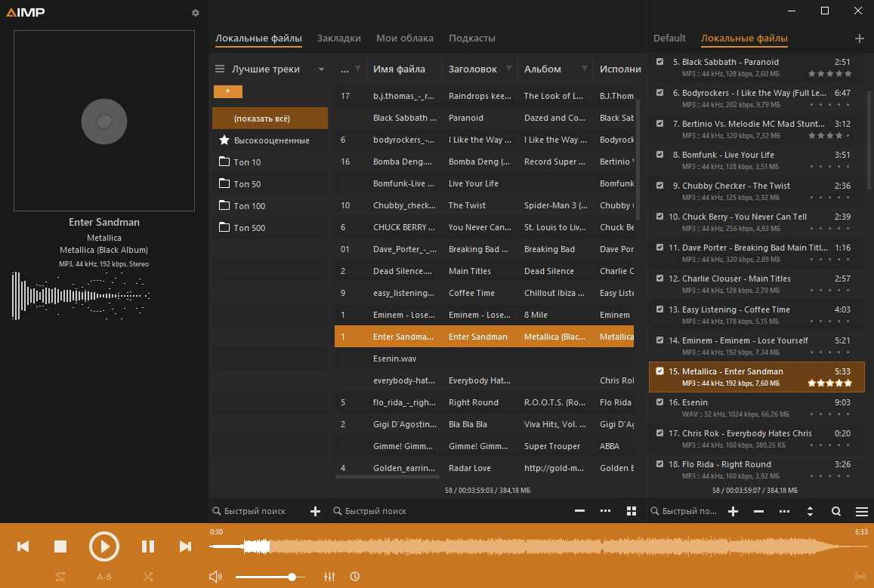Switch library to grid view
The image size is (874, 588).
click(x=632, y=511)
